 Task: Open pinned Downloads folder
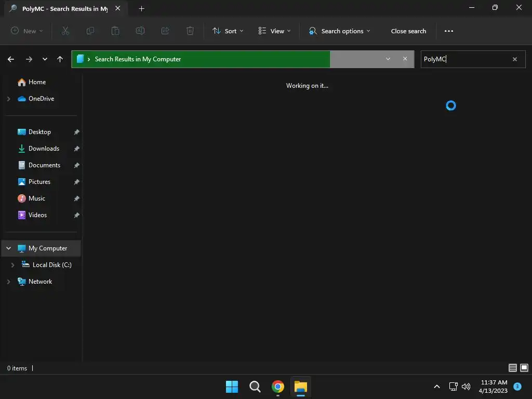[38, 148]
